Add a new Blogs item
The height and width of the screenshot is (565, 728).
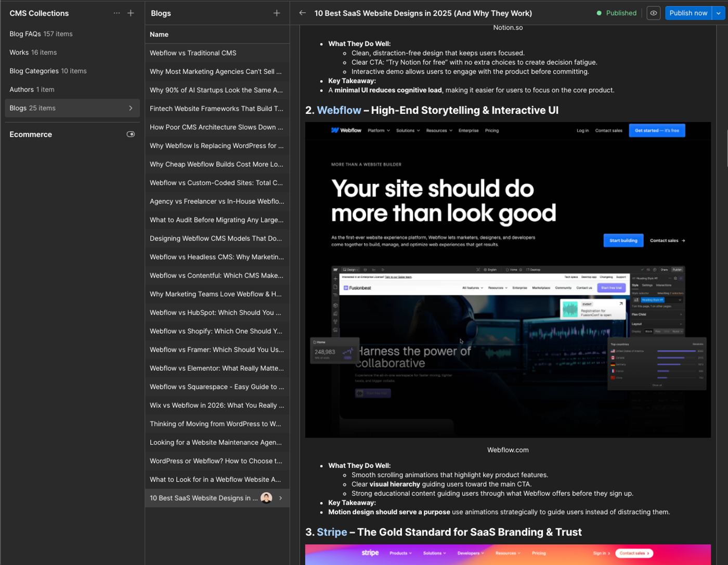[277, 13]
